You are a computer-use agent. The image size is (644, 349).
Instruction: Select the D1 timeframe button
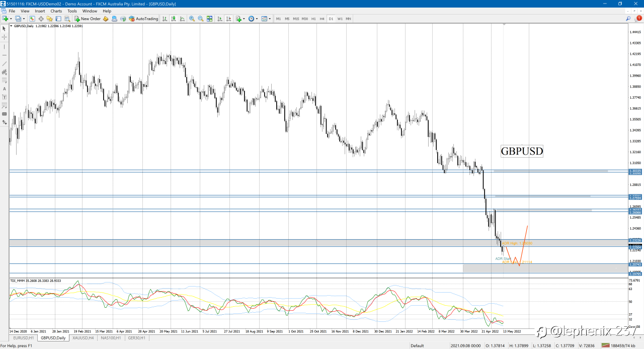click(331, 19)
